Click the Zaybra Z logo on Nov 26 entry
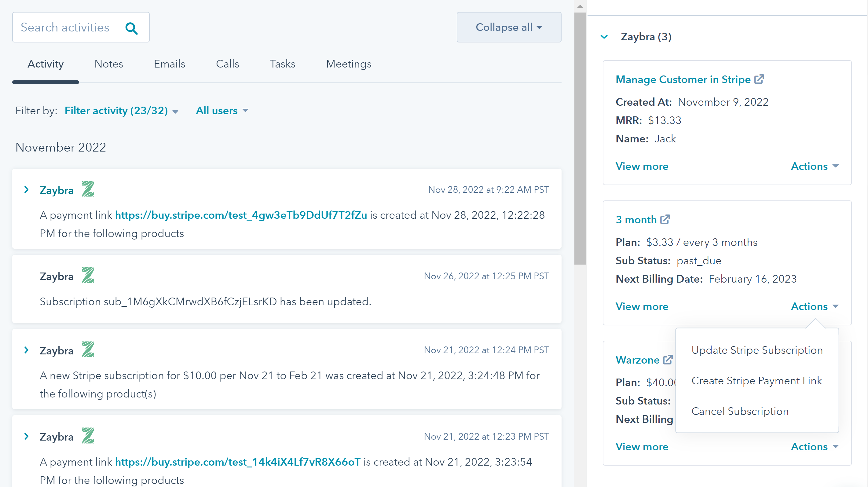 87,276
